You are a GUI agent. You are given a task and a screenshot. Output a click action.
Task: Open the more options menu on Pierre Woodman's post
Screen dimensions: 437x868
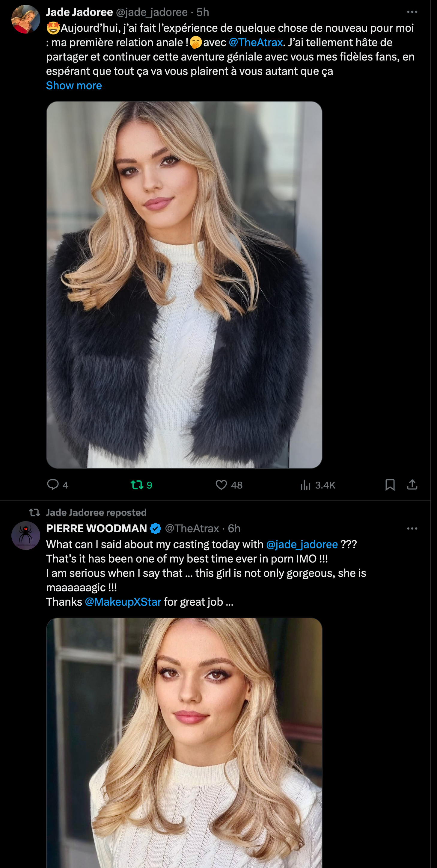[x=412, y=528]
